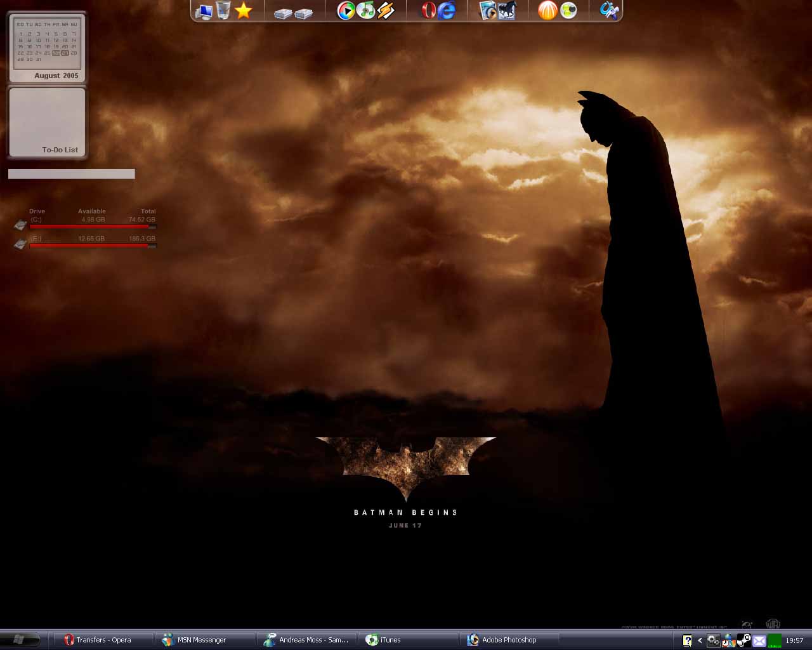The image size is (812, 650).
Task: Launch Winamp from the dock
Action: tap(386, 10)
